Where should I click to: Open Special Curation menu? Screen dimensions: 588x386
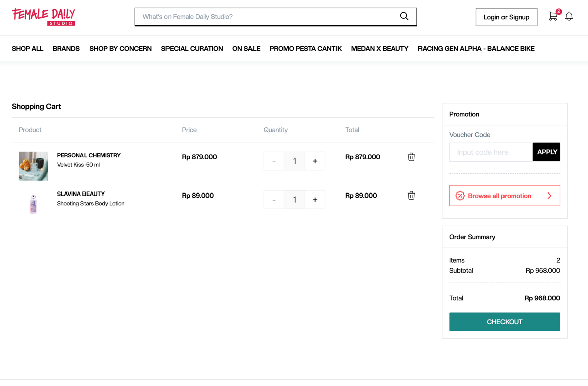click(x=192, y=49)
